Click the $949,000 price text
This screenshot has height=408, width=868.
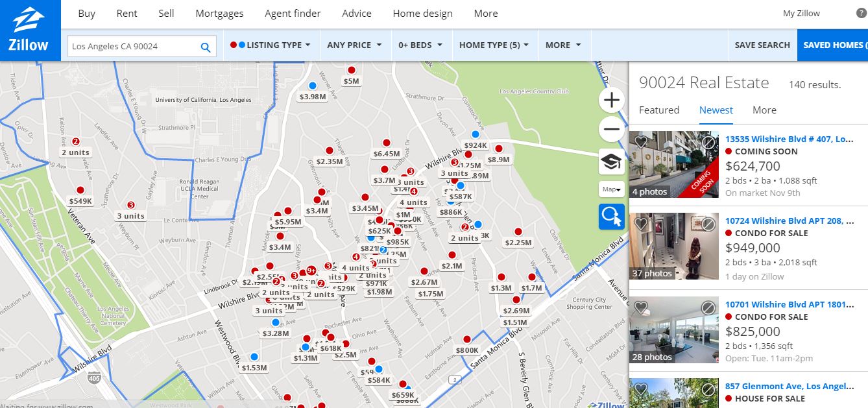pyautogui.click(x=753, y=248)
